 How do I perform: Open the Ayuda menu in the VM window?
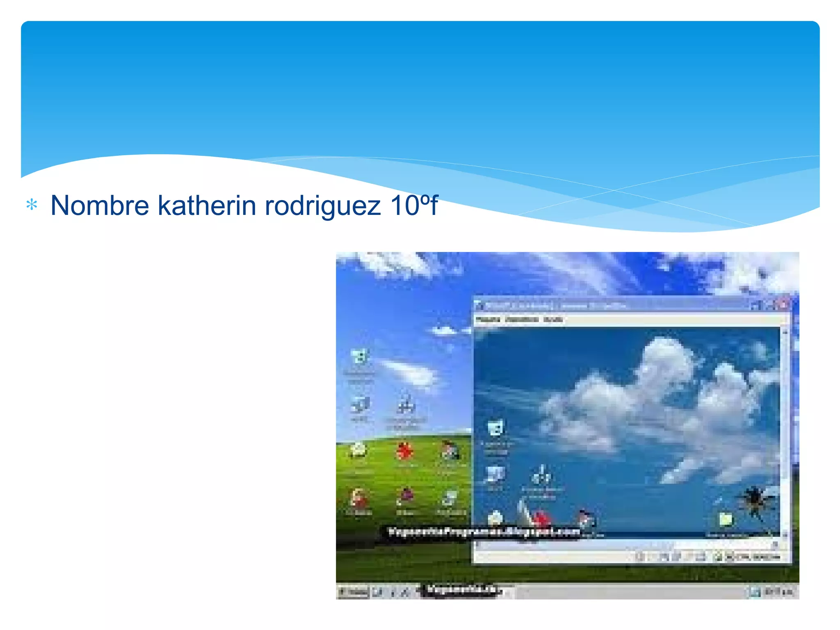click(x=553, y=320)
